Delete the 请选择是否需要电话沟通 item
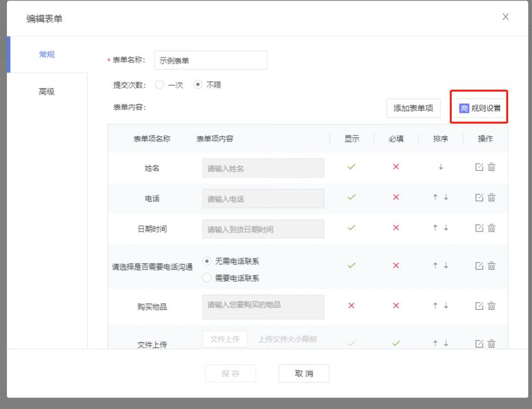This screenshot has width=532, height=409. point(492,266)
